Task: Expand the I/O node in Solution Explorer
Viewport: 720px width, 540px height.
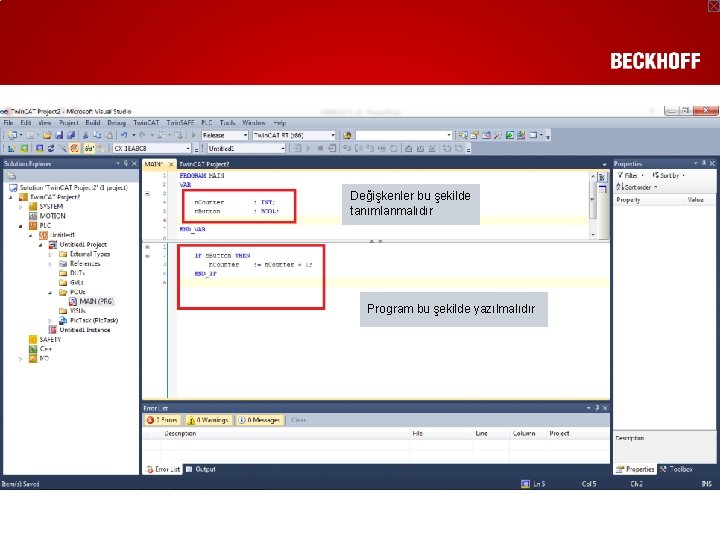Action: (x=20, y=359)
